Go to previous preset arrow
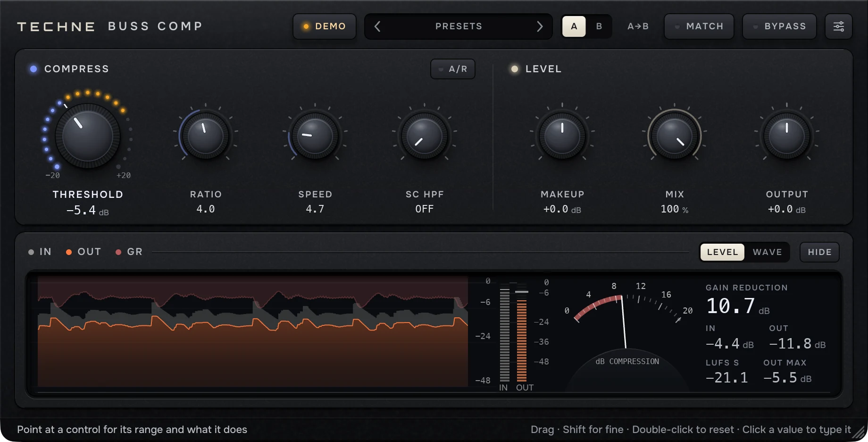 click(x=377, y=26)
